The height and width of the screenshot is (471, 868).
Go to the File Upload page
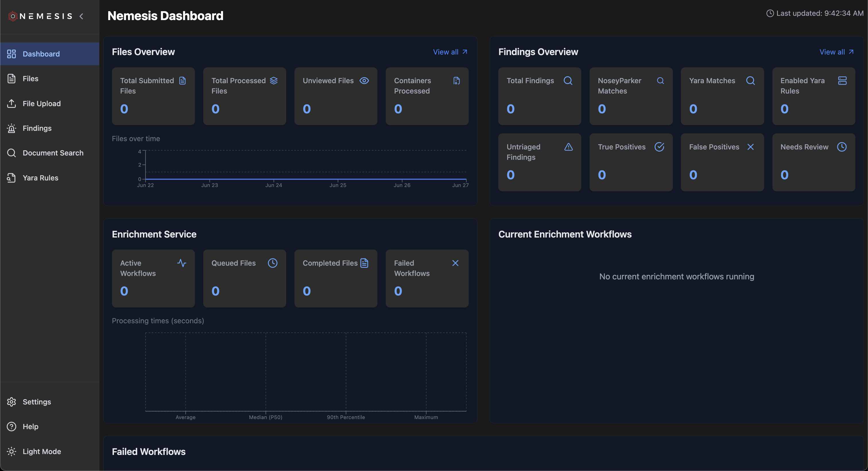click(x=41, y=104)
